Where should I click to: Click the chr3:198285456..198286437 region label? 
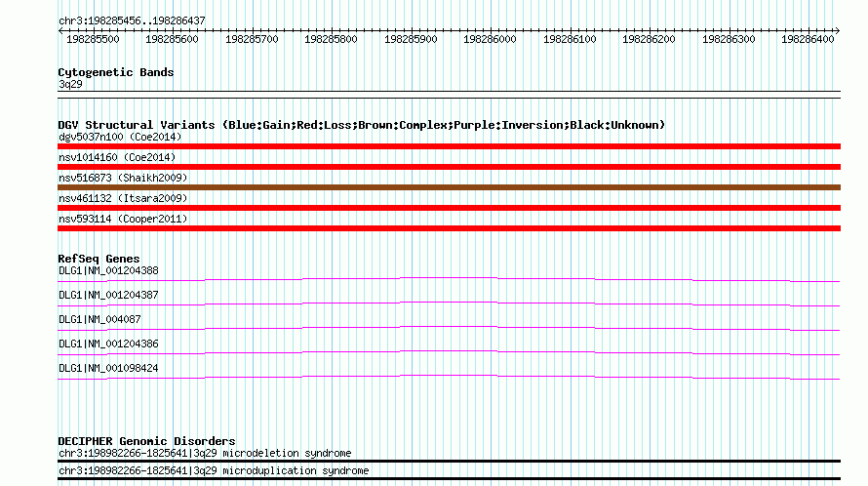click(x=132, y=20)
